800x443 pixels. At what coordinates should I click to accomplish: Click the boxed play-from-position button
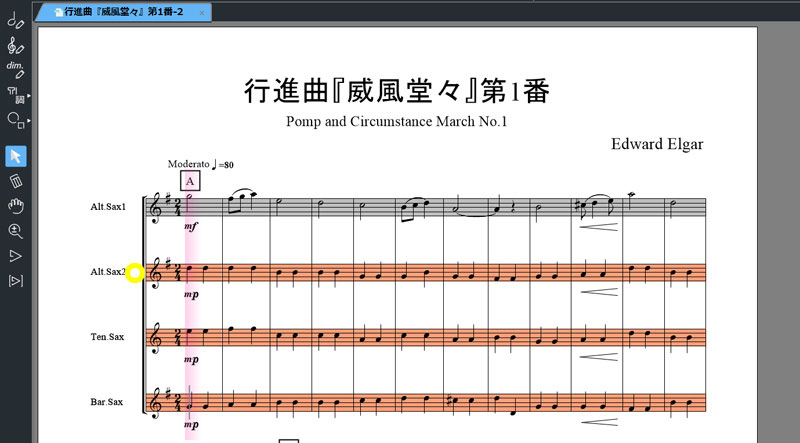[16, 281]
